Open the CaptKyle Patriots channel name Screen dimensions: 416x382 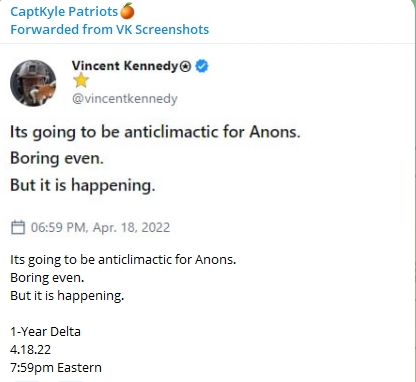[x=64, y=12]
